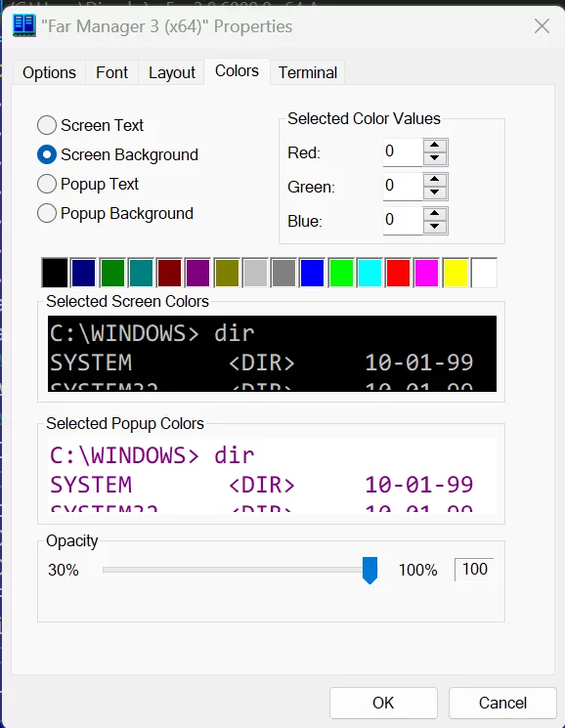Click the Cancel button
This screenshot has width=565, height=728.
(x=502, y=703)
